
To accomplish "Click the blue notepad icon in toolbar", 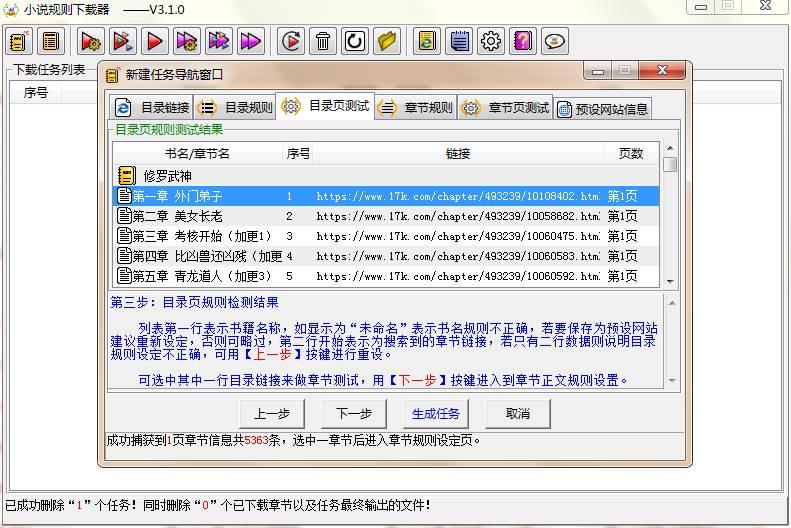I will [459, 41].
